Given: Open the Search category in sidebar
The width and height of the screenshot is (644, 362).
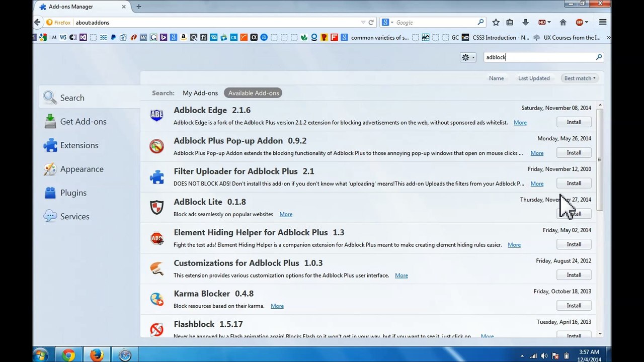Looking at the screenshot, I should pos(89,98).
